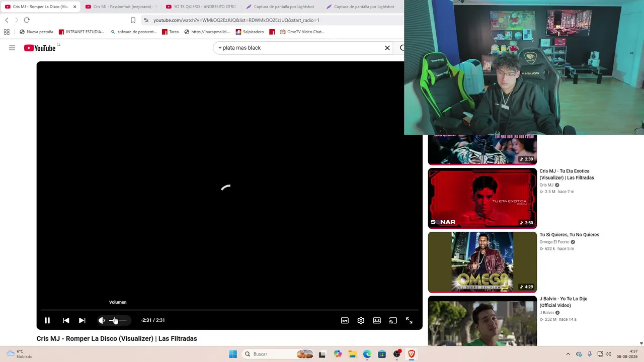The image size is (644, 362).
Task: Close the Cris MJ Romper La Disco tab
Action: point(75,7)
